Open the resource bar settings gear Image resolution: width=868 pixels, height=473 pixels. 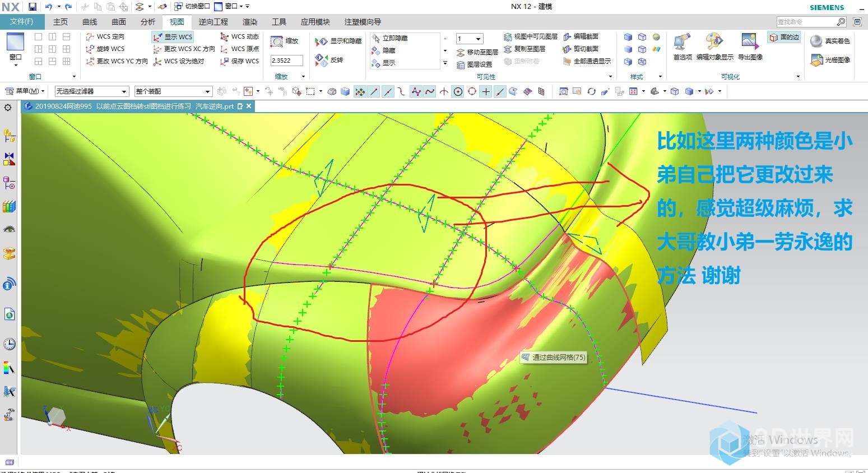[x=8, y=107]
